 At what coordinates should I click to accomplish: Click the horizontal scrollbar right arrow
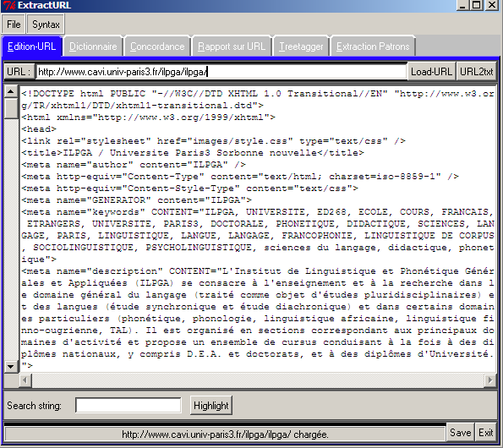point(489,380)
